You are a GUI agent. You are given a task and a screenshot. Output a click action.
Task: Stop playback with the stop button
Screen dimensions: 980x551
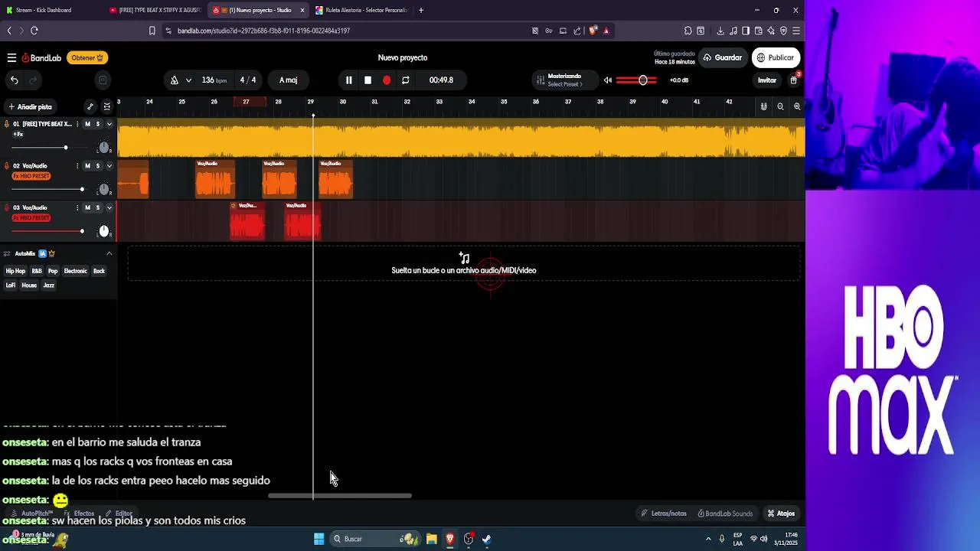tap(367, 80)
